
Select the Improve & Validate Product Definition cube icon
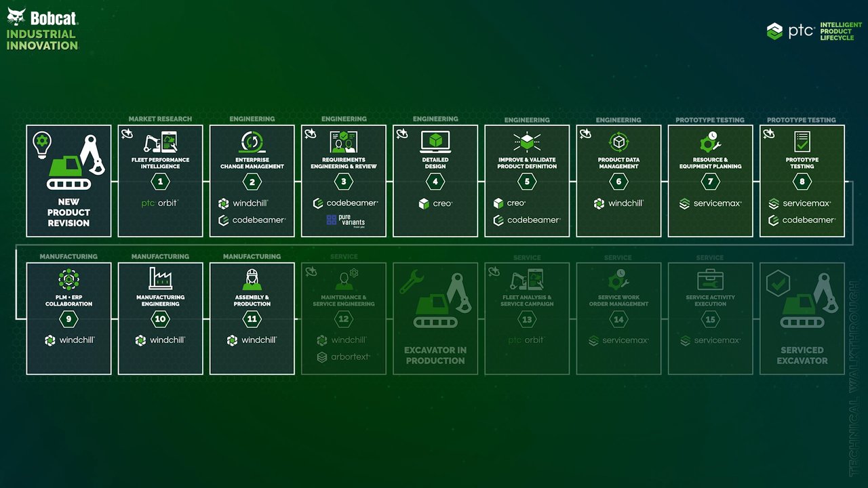(x=527, y=142)
